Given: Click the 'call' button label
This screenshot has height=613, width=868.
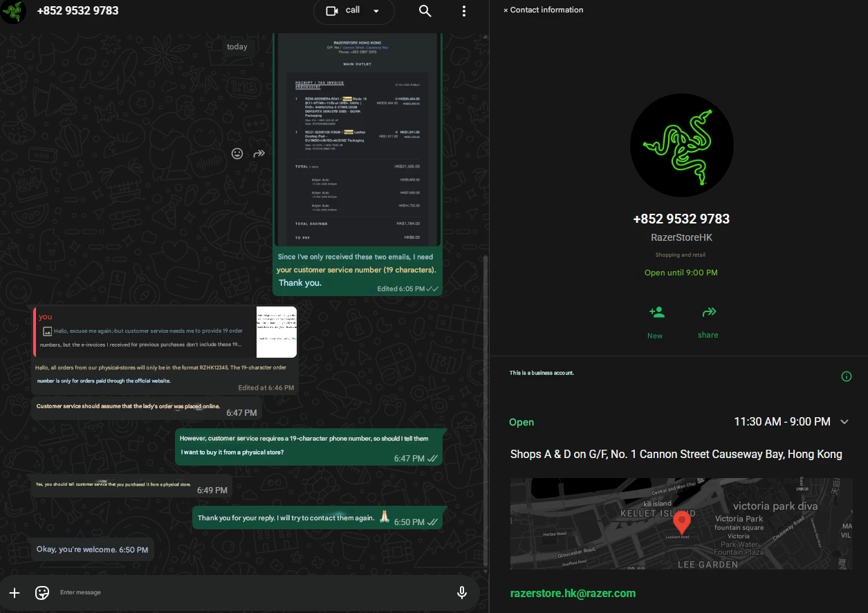Looking at the screenshot, I should pyautogui.click(x=353, y=10).
